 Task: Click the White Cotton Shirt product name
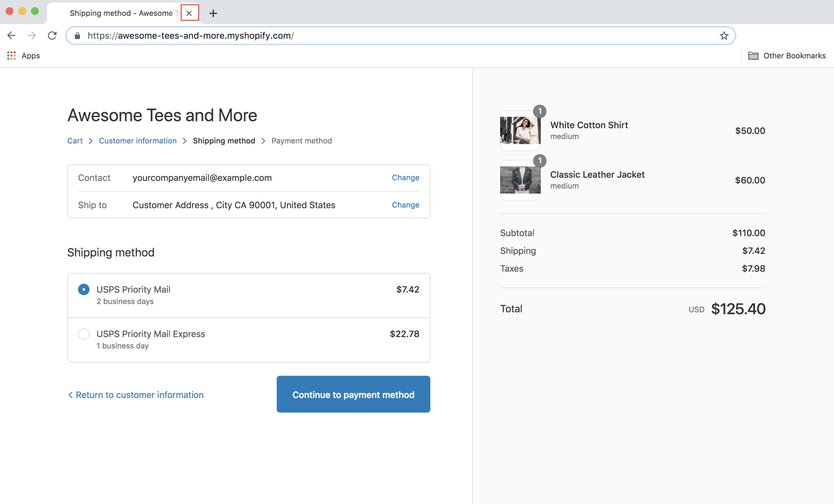click(x=589, y=125)
